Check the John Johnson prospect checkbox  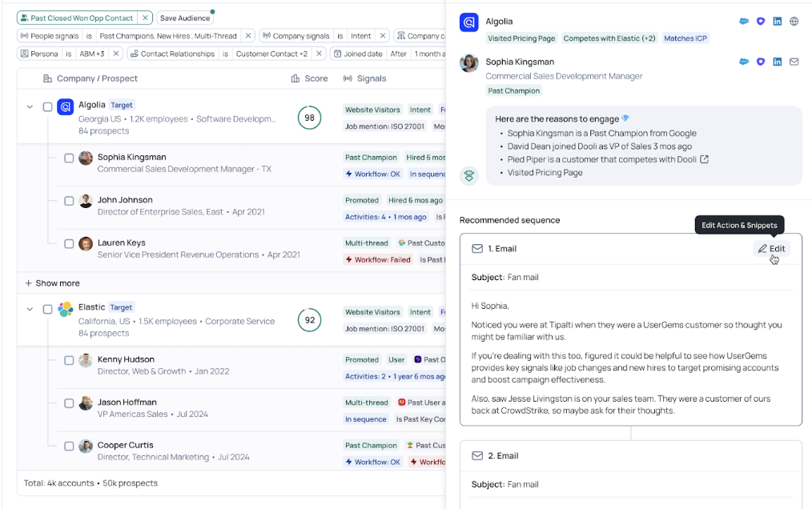(x=69, y=201)
